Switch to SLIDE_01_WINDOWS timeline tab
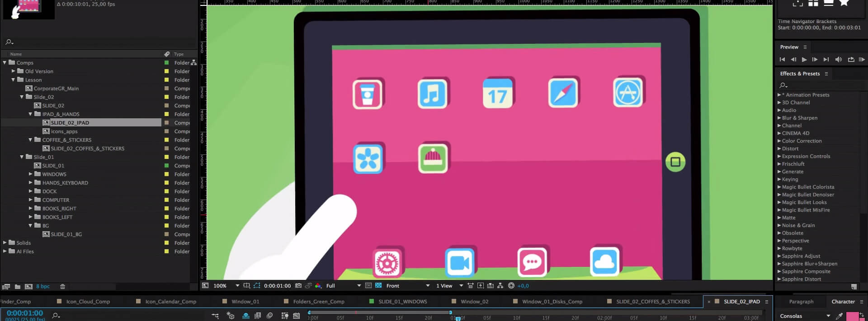868x321 pixels. point(402,302)
